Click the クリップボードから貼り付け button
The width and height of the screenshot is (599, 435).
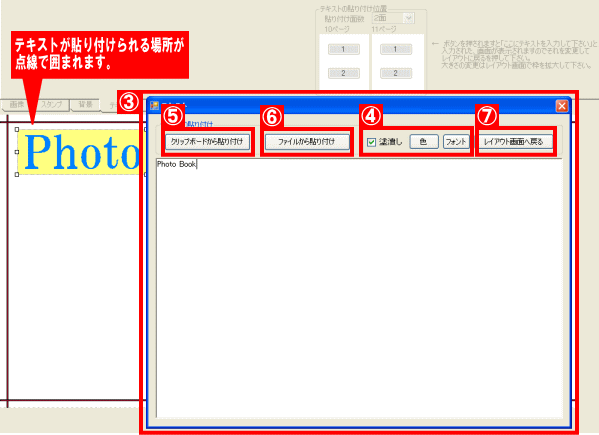207,142
